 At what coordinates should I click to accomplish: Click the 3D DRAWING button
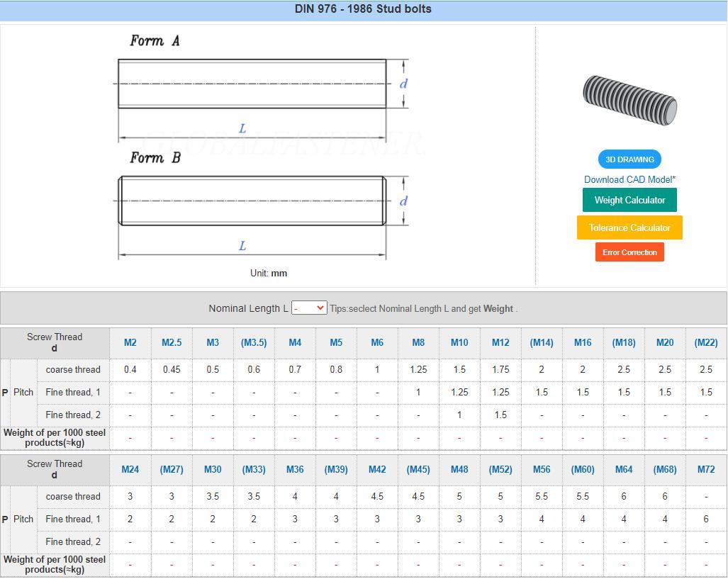[629, 159]
